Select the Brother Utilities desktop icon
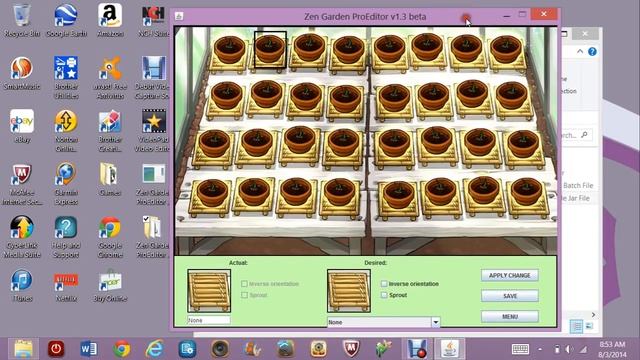 coord(66,78)
